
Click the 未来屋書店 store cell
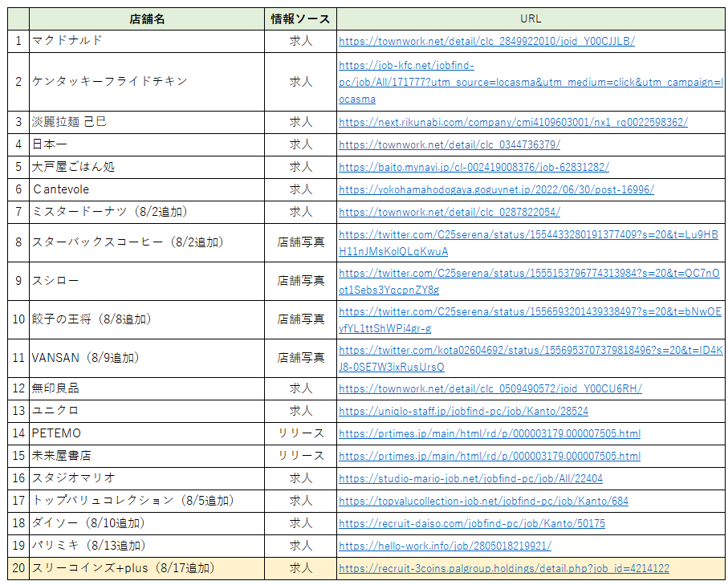pos(147,456)
